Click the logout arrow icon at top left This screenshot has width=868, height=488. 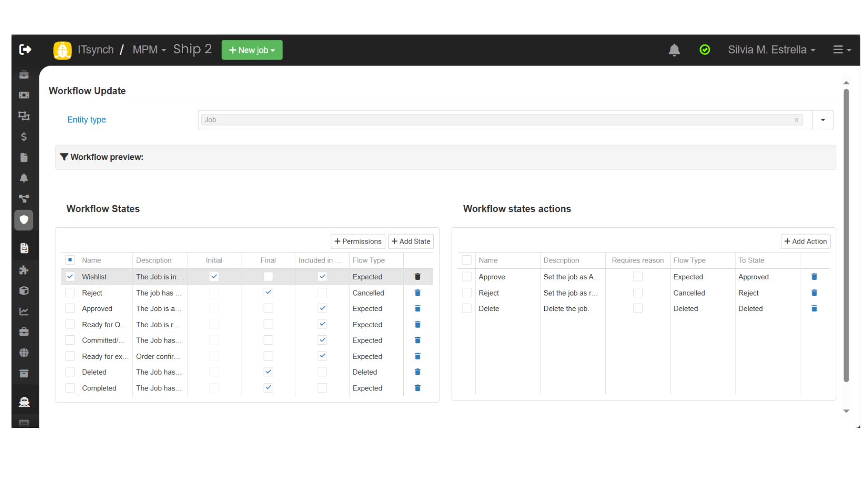pos(25,49)
